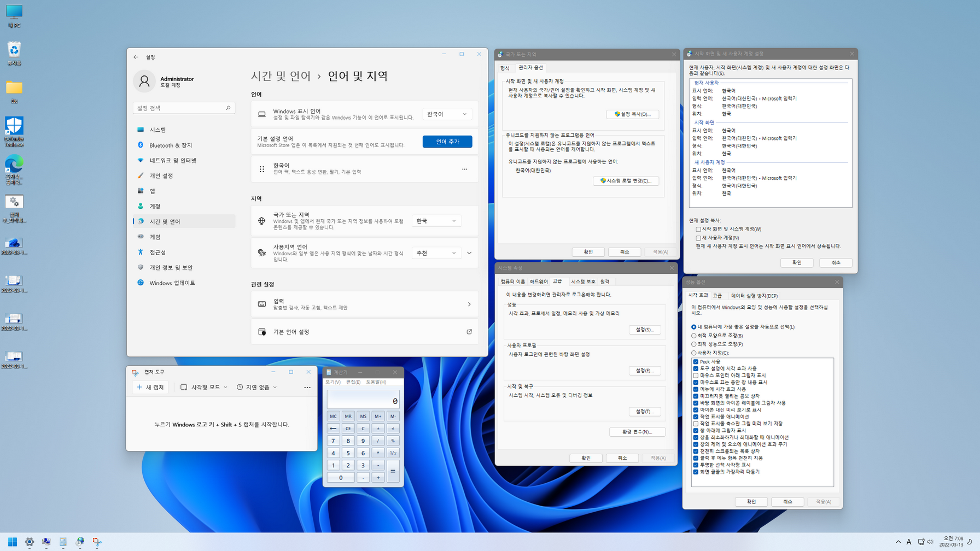Expand the 사용지역 언어 section chevron
980x551 pixels.
pyautogui.click(x=469, y=253)
